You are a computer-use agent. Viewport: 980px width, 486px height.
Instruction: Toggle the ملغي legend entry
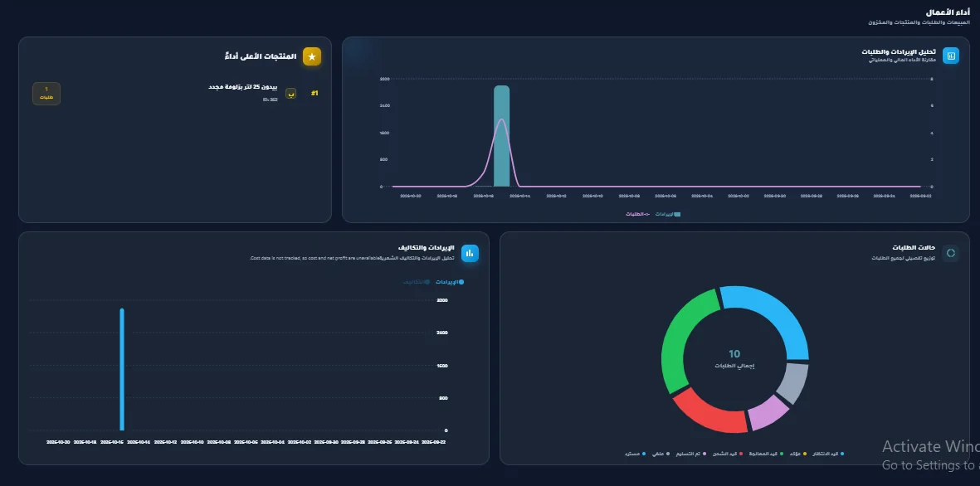(660, 454)
